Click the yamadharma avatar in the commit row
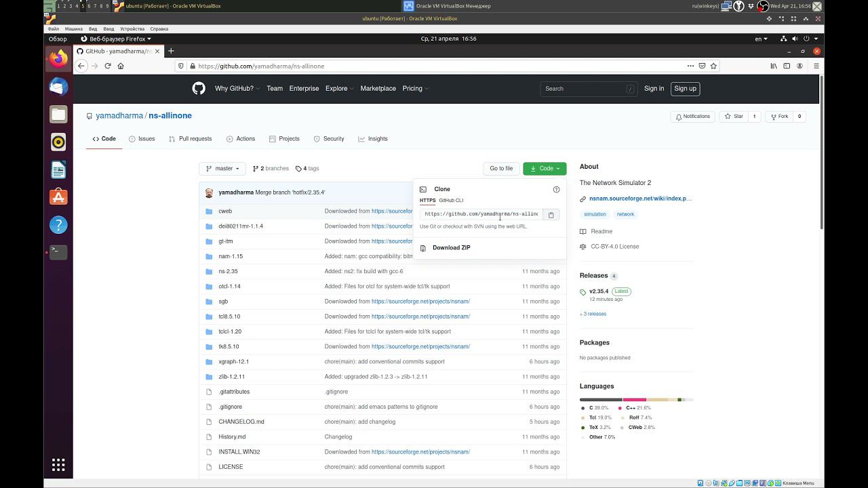 click(209, 192)
